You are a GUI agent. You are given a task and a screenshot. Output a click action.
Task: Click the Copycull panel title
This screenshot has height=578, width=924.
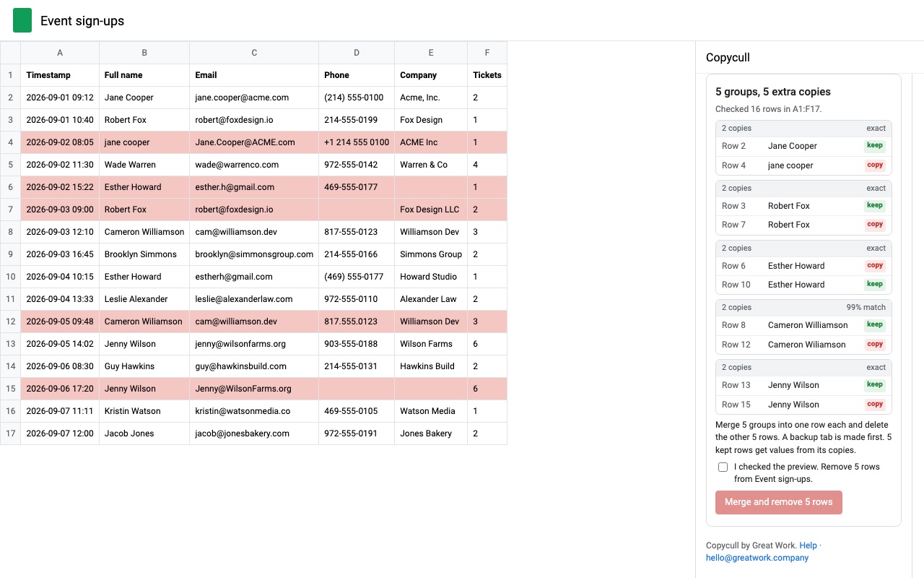point(728,58)
